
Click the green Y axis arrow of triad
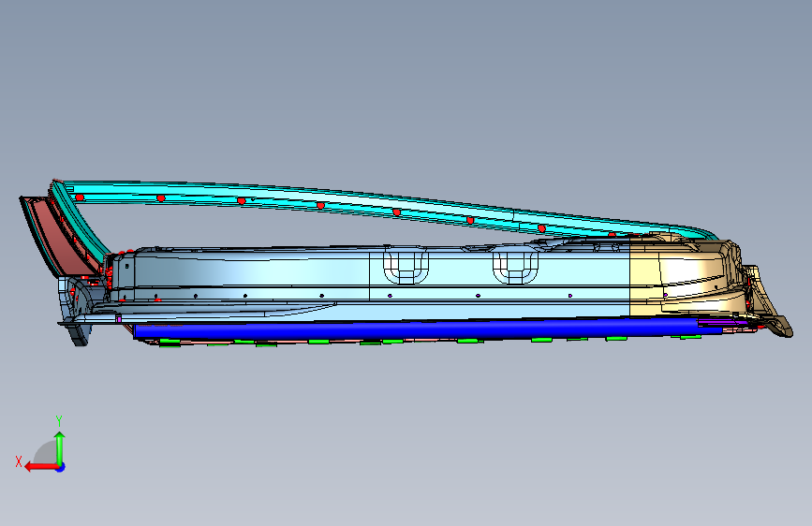tap(60, 447)
